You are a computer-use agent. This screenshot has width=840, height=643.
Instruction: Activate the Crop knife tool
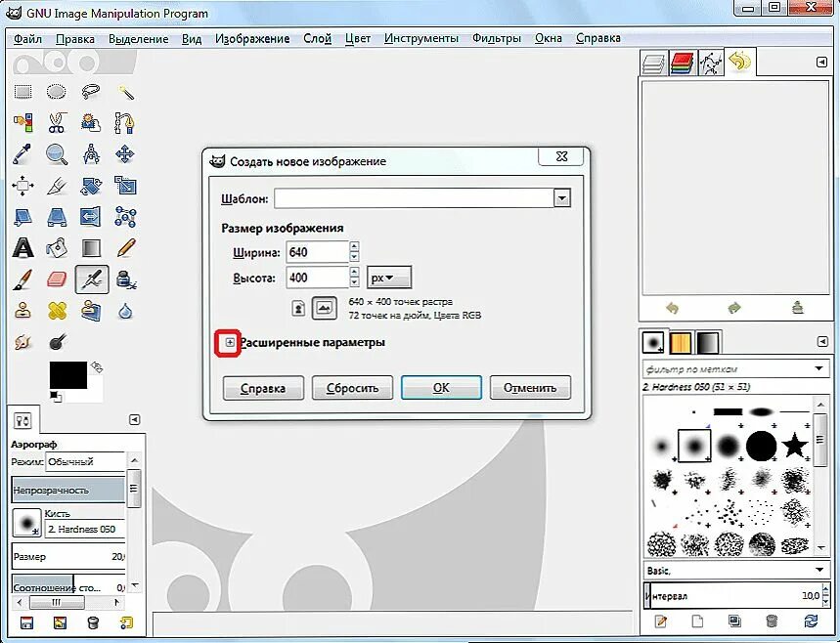tap(57, 187)
